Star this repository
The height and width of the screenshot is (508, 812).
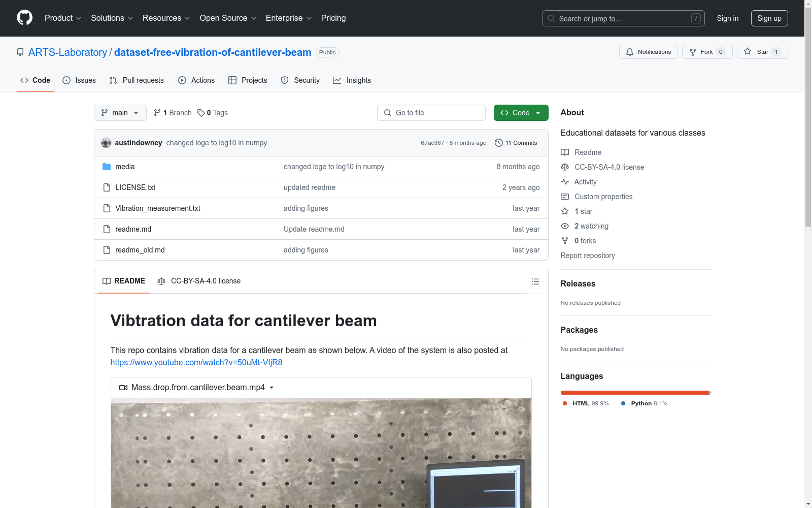tap(762, 52)
